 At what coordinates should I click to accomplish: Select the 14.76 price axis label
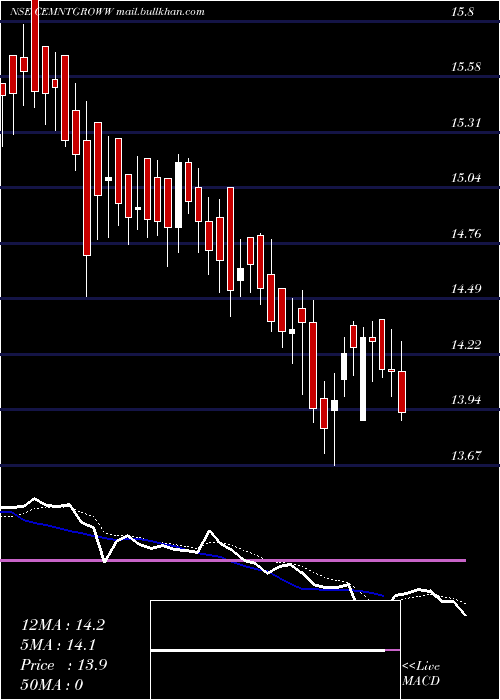(x=466, y=233)
